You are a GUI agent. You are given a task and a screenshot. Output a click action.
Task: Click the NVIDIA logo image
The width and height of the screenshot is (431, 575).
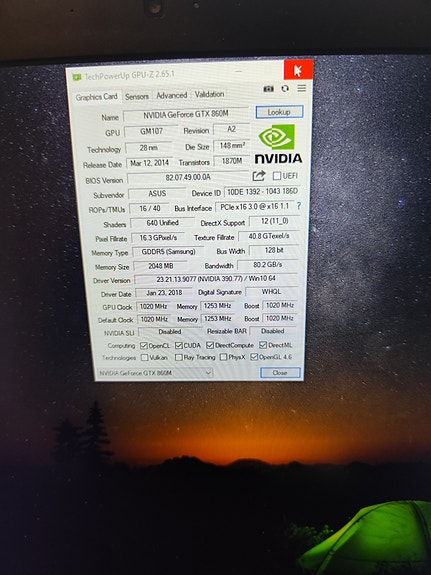pos(278,144)
